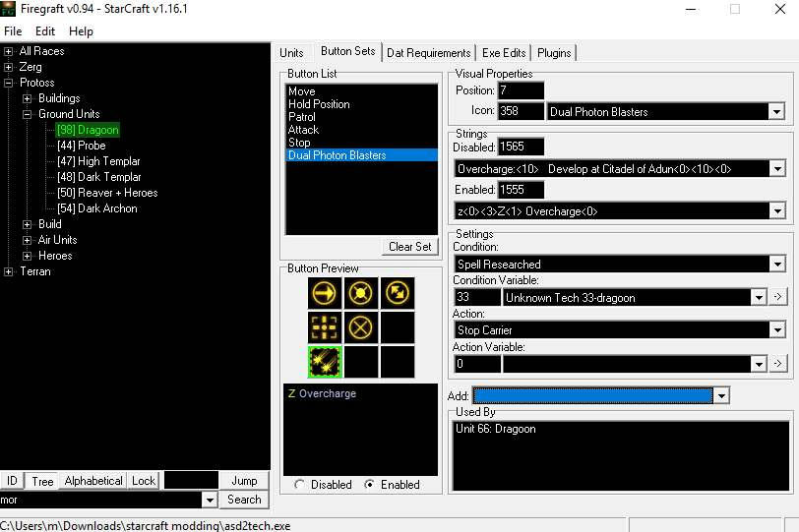
Task: Select Hold Position in Button List
Action: point(361,104)
